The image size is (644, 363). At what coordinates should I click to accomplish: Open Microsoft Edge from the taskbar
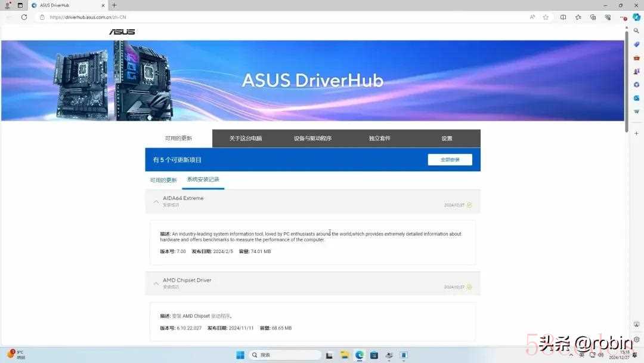(x=360, y=355)
